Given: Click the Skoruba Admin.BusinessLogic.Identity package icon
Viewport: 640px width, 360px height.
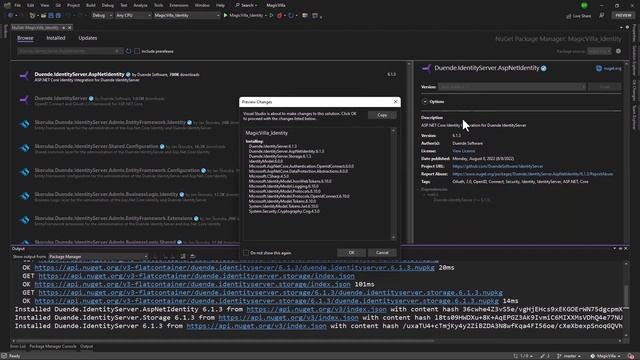Looking at the screenshot, I should (x=24, y=196).
